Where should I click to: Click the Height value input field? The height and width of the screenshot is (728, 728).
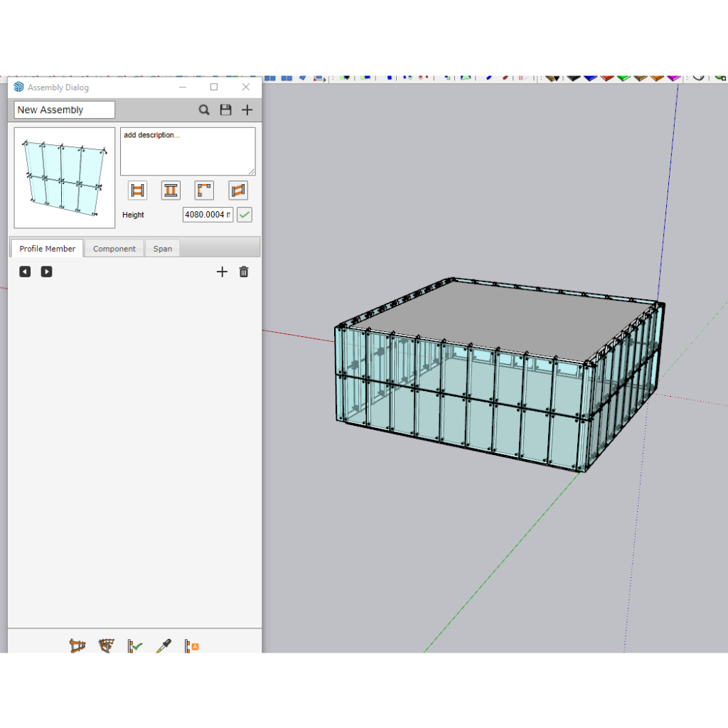[207, 215]
